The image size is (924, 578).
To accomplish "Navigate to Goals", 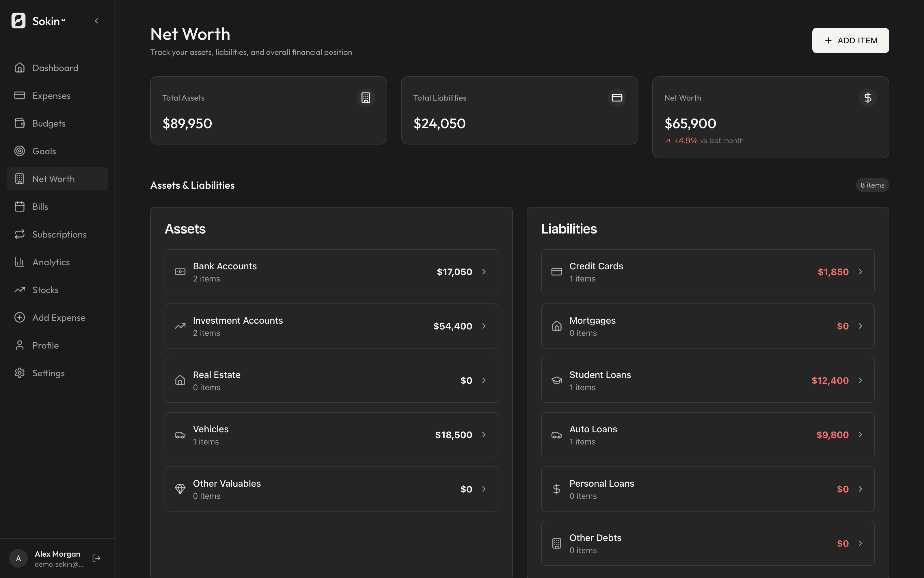I will tap(57, 151).
